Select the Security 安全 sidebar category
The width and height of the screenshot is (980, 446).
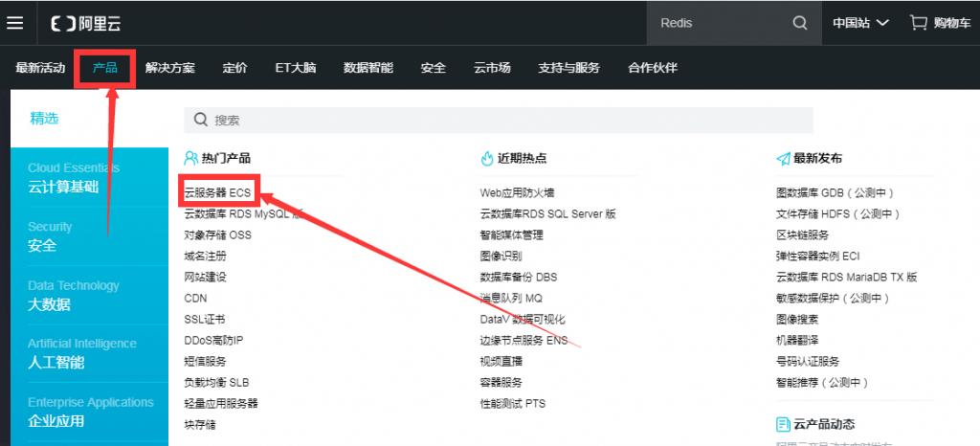tap(89, 236)
